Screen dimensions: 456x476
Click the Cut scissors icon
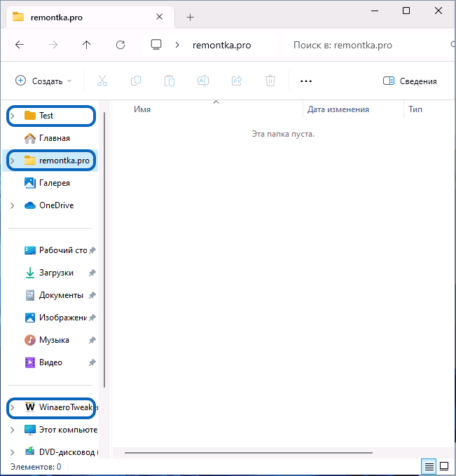pyautogui.click(x=102, y=81)
